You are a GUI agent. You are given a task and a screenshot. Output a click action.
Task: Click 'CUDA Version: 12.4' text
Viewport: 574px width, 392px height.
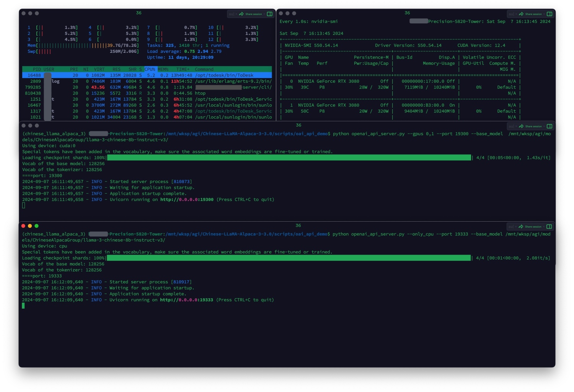coord(481,46)
